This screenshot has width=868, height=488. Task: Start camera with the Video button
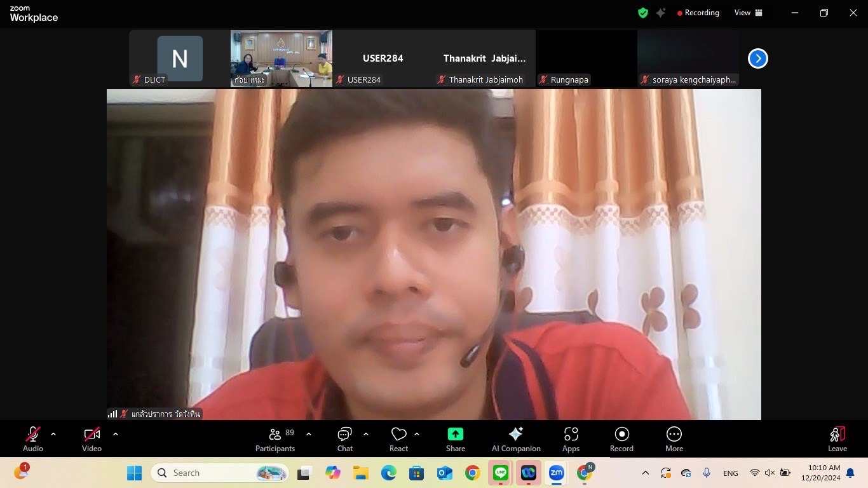coord(92,439)
